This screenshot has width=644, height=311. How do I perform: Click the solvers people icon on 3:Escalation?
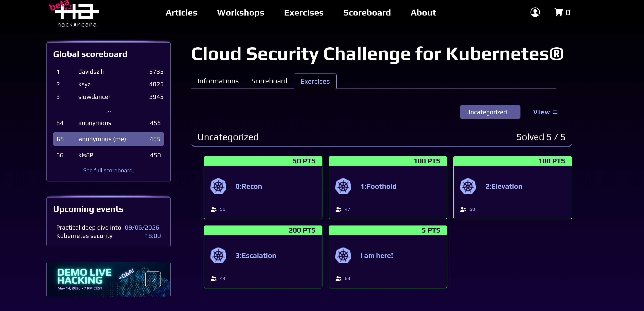coord(213,279)
